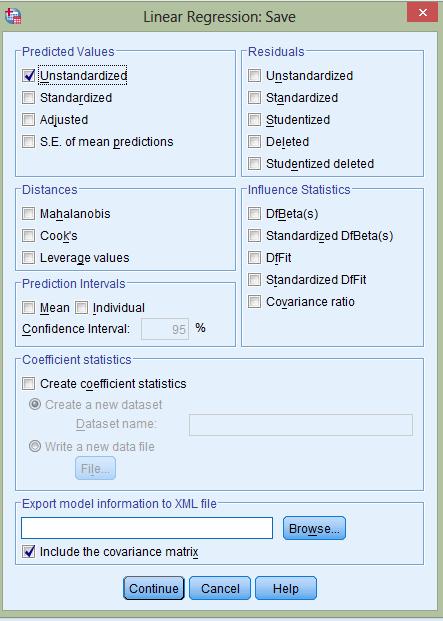Check the Individual prediction interval box
443x621 pixels.
pyautogui.click(x=82, y=308)
